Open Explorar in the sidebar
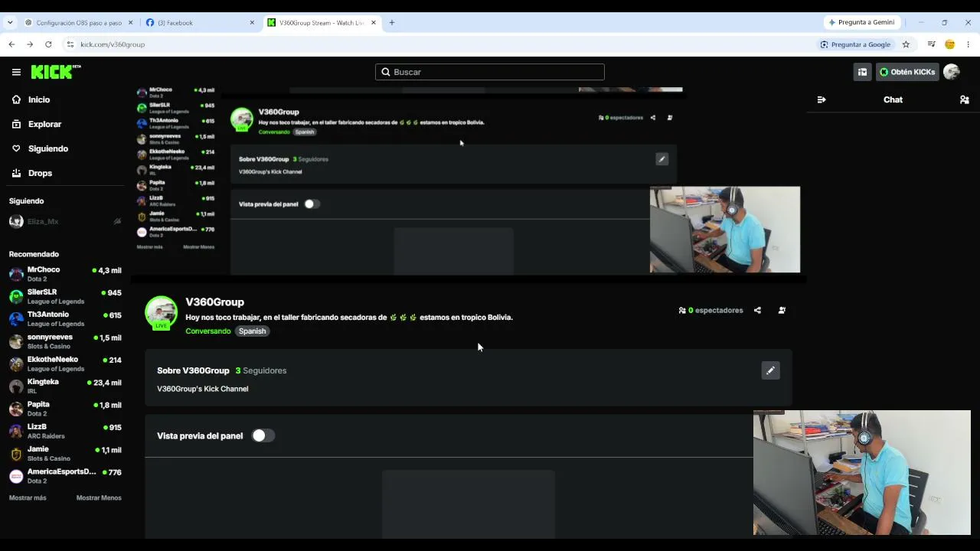 click(x=44, y=124)
